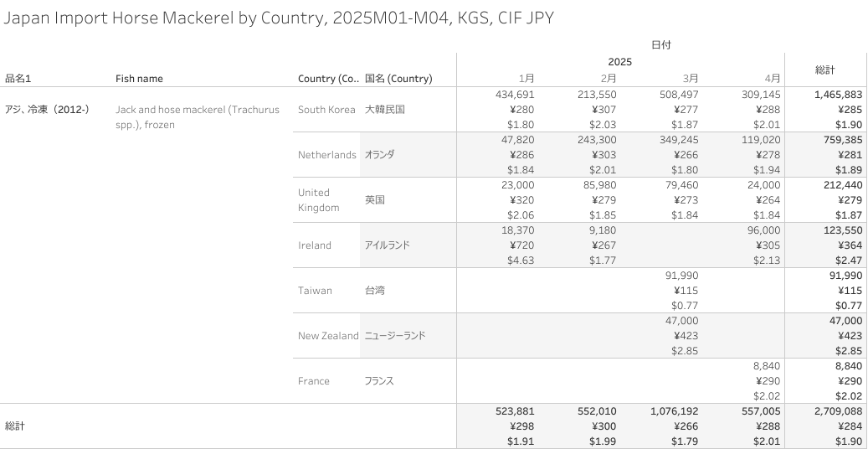Image resolution: width=868 pixels, height=449 pixels.
Task: Select the France row label
Action: [313, 381]
